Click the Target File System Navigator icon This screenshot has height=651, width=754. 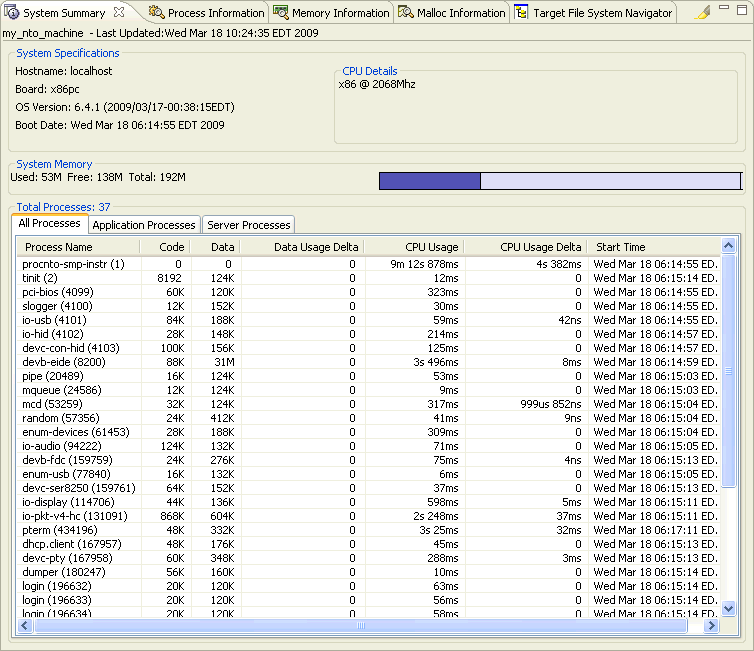click(521, 13)
